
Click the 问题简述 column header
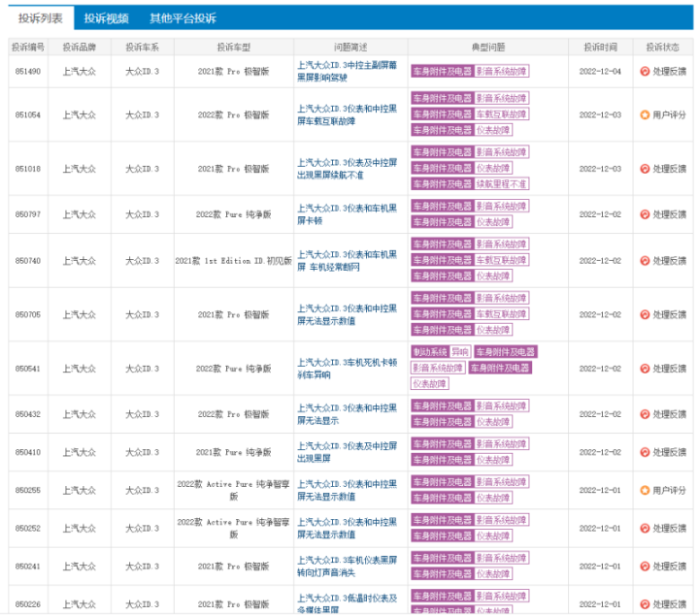350,48
